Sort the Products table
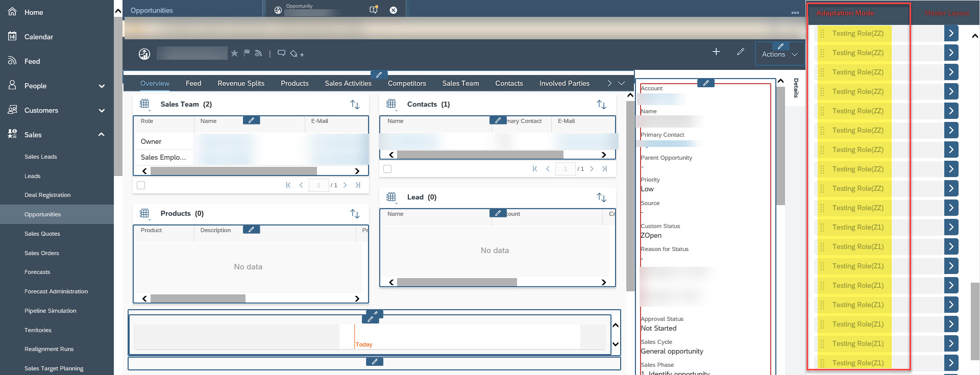This screenshot has height=375, width=980. (355, 214)
